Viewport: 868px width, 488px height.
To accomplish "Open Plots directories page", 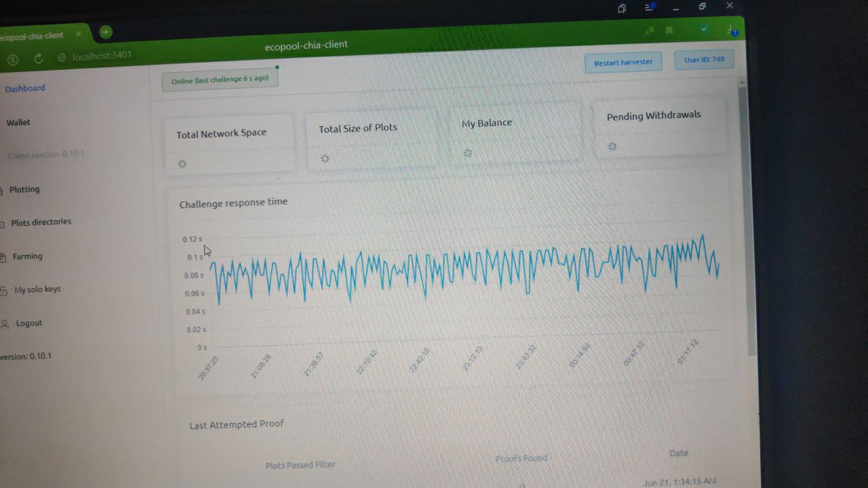I will click(41, 222).
